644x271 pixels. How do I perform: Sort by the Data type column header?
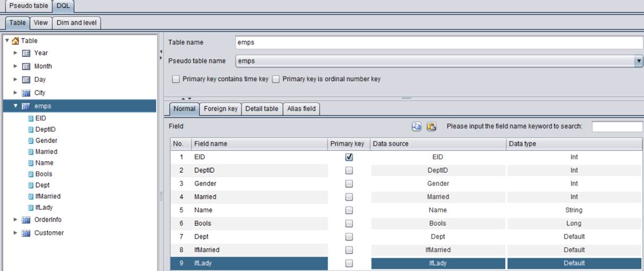click(574, 143)
